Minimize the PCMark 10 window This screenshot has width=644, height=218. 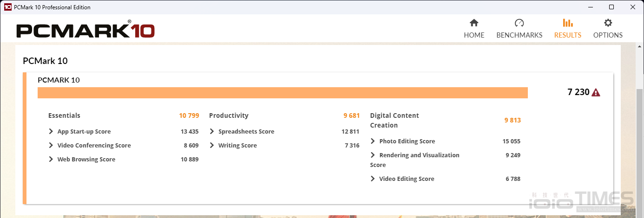590,7
